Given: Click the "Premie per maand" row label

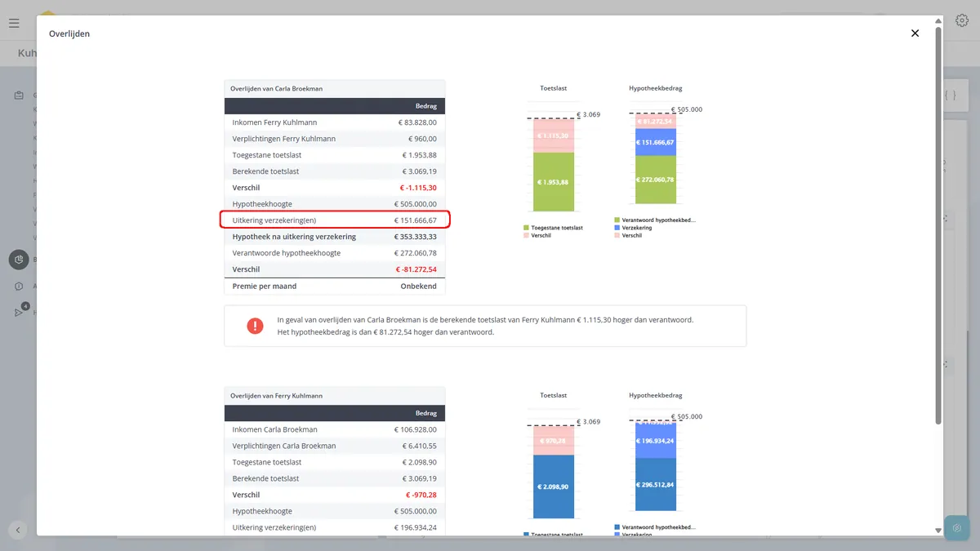Looking at the screenshot, I should (265, 287).
